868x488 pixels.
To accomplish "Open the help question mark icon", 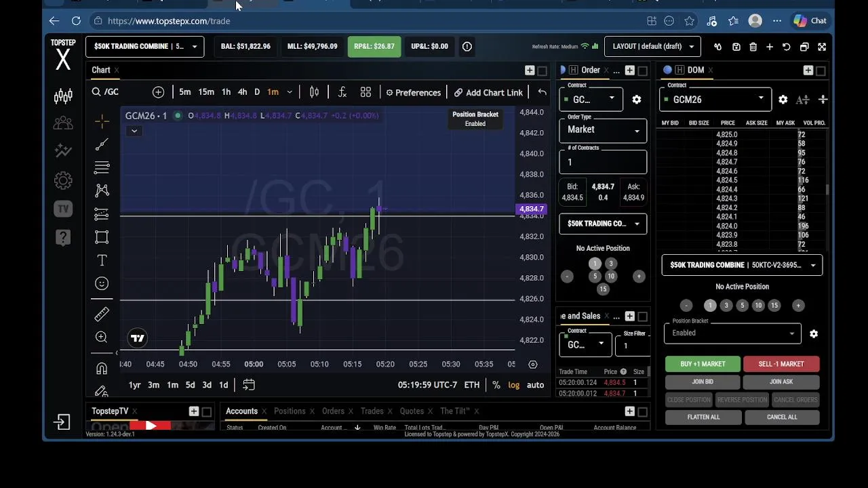I will pyautogui.click(x=63, y=237).
